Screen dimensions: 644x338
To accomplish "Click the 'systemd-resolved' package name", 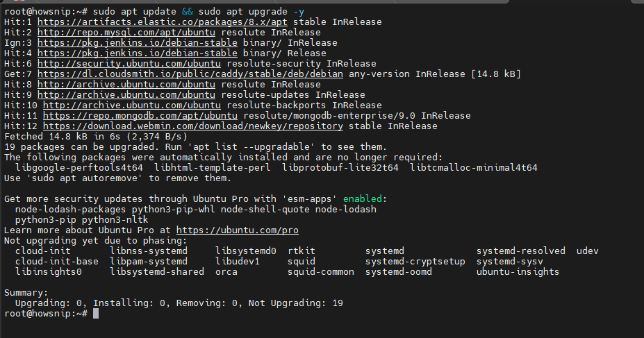I will click(x=521, y=251).
